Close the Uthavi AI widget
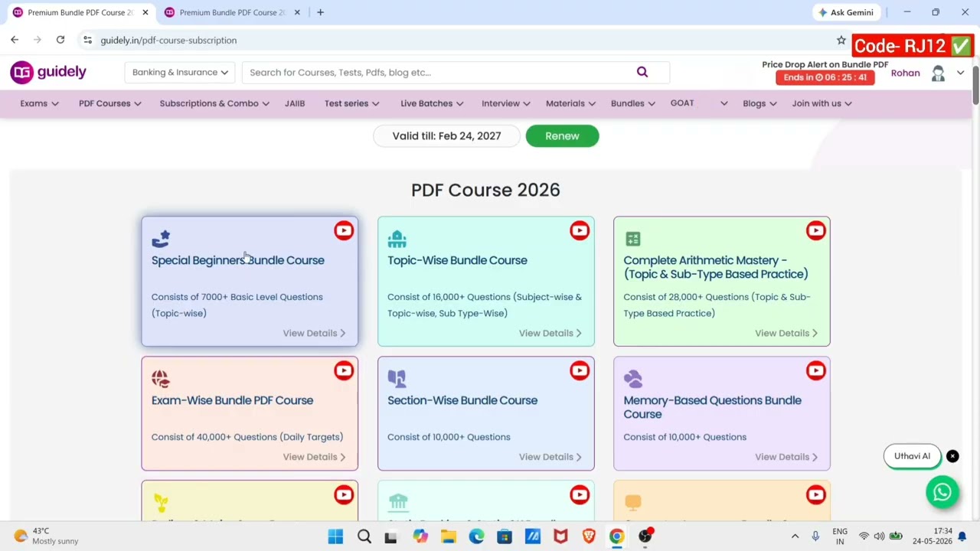The height and width of the screenshot is (551, 980). pos(952,456)
